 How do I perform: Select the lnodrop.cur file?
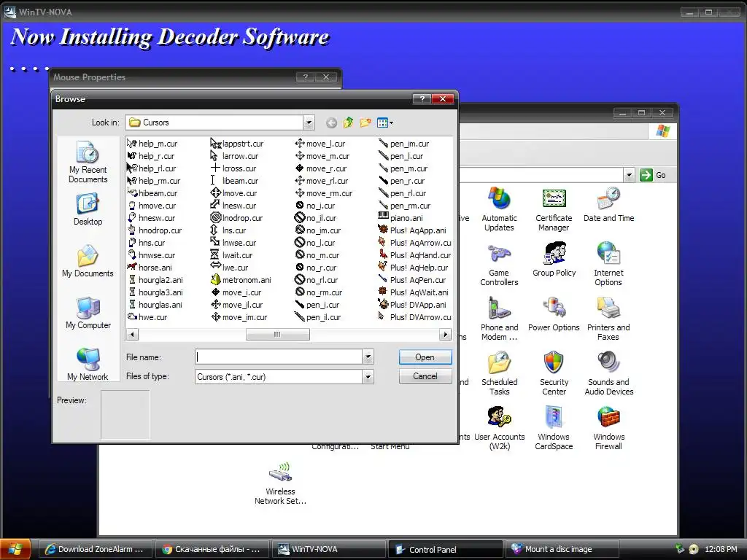click(x=237, y=217)
